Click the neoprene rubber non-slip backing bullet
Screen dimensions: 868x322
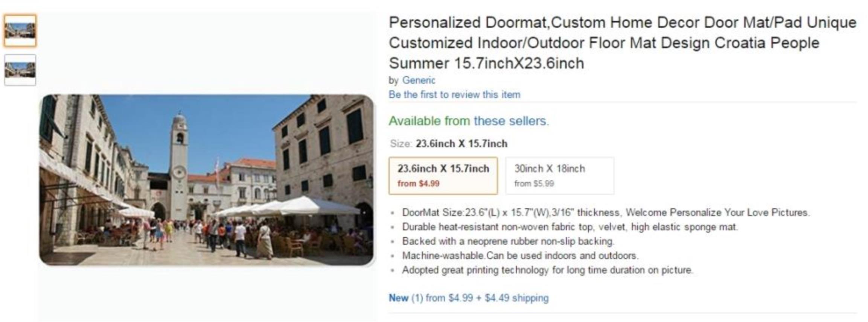click(508, 241)
